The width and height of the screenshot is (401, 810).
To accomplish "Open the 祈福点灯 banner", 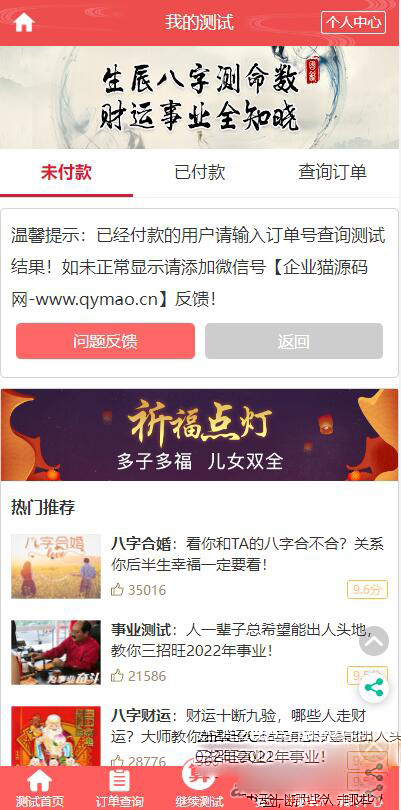I will coord(199,434).
